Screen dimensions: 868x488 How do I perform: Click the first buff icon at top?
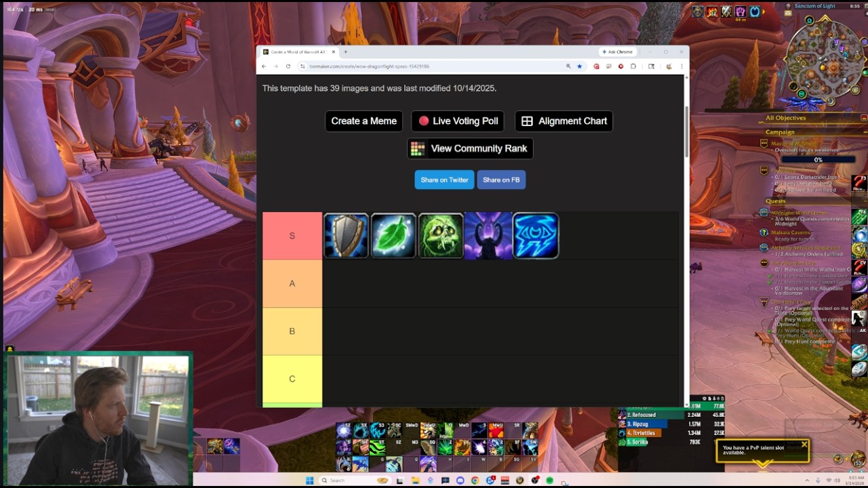coord(698,12)
